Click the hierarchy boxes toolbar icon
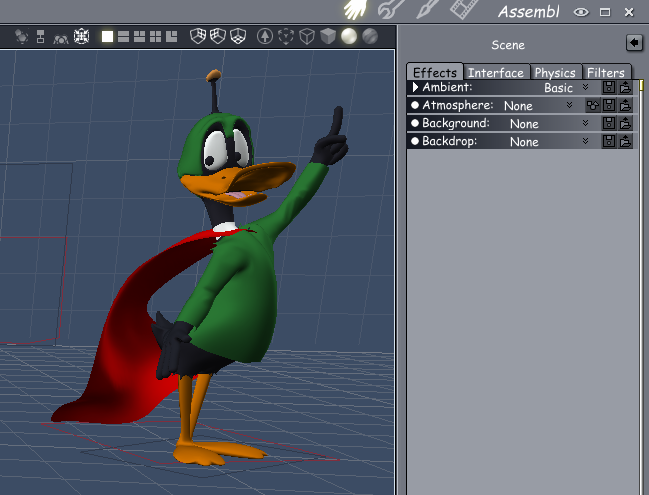 click(40, 36)
